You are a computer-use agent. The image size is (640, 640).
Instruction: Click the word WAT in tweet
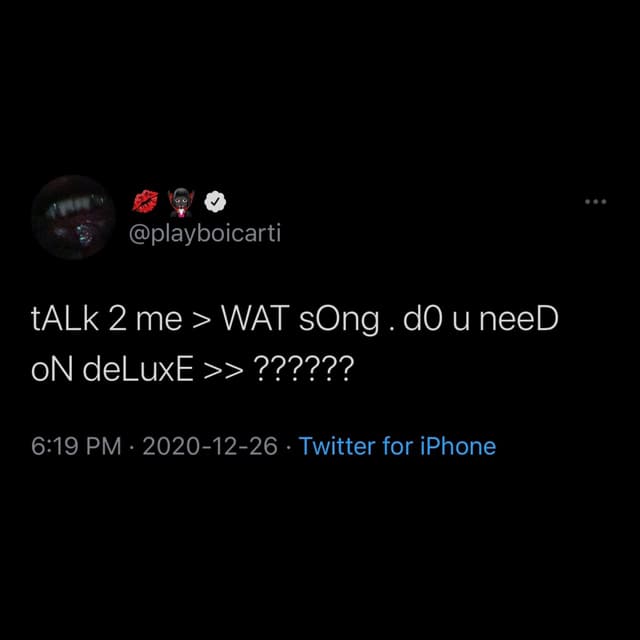[x=254, y=320]
